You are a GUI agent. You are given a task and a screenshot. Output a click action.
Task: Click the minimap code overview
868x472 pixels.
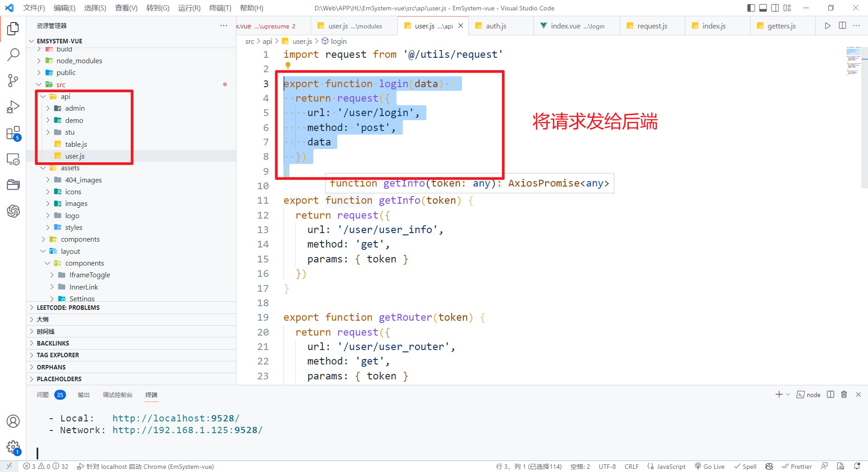click(x=854, y=61)
